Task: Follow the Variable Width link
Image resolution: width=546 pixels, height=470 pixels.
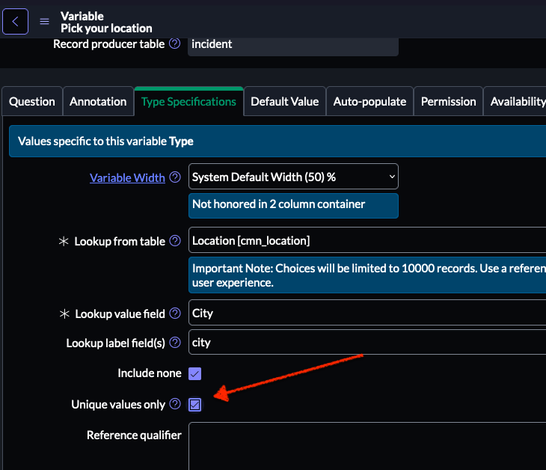Action: (127, 178)
